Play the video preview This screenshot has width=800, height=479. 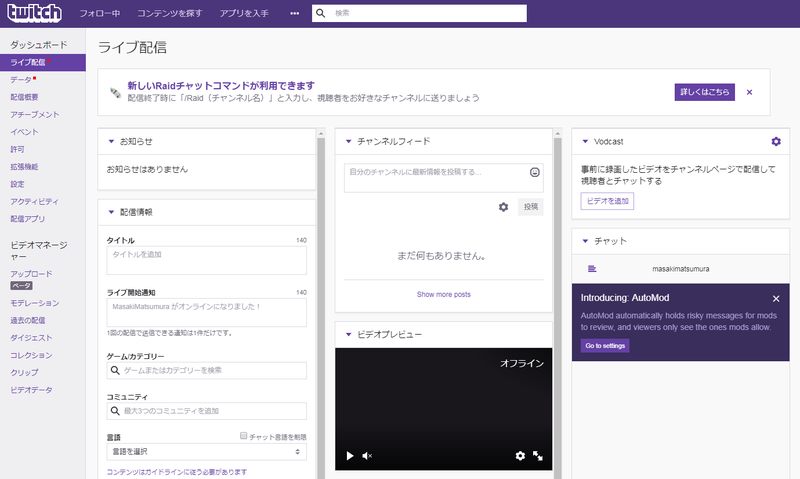[350, 456]
